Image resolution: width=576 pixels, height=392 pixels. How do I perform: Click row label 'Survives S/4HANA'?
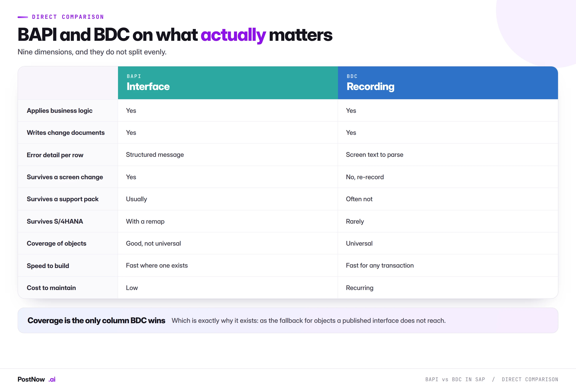(x=55, y=221)
